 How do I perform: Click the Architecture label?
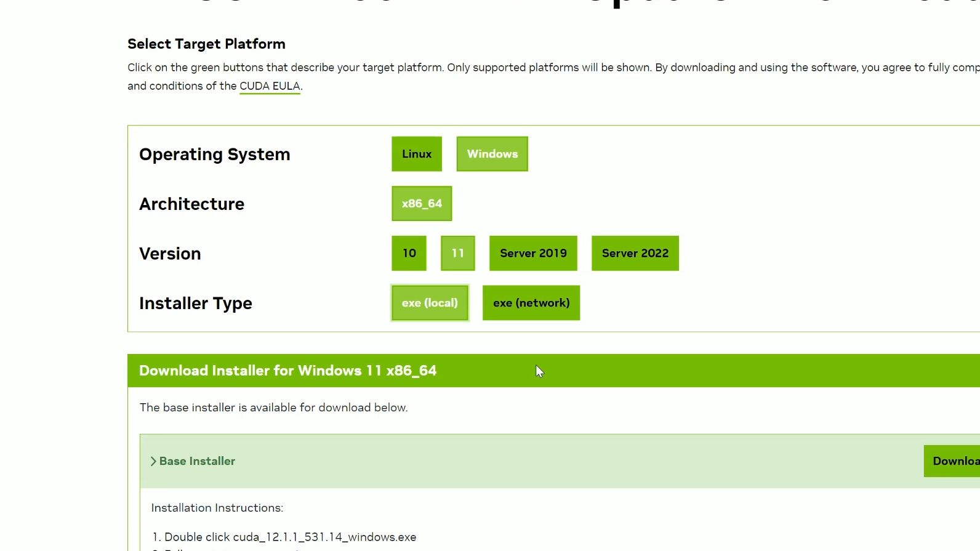coord(191,204)
